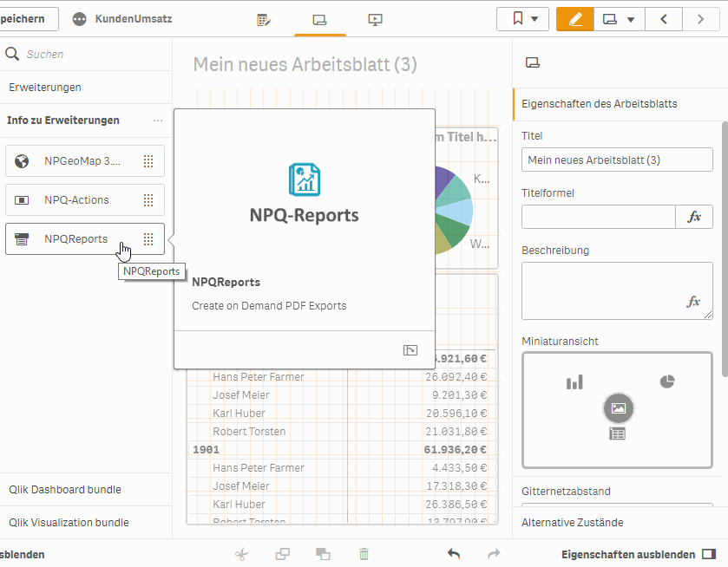Click Eigenschaften ausblenden button
This screenshot has width=728, height=567.
(x=639, y=555)
